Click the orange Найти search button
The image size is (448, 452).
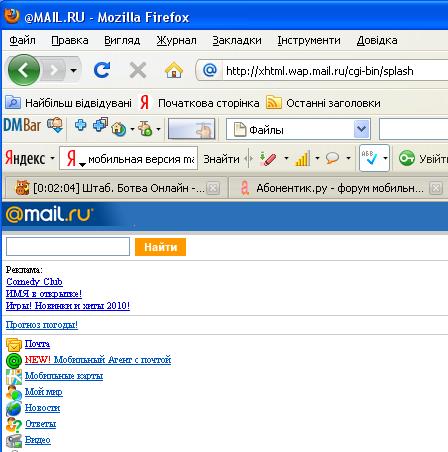click(160, 247)
